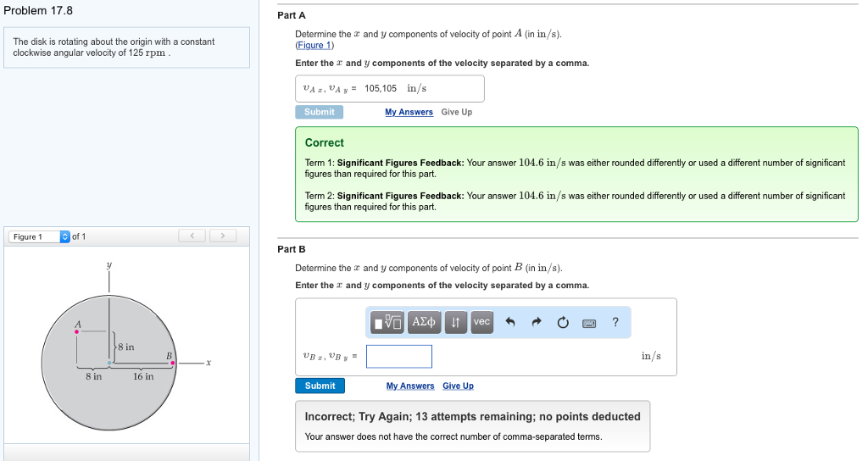Image resolution: width=868 pixels, height=461 pixels.
Task: Insert vector notation with vec button
Action: [481, 322]
